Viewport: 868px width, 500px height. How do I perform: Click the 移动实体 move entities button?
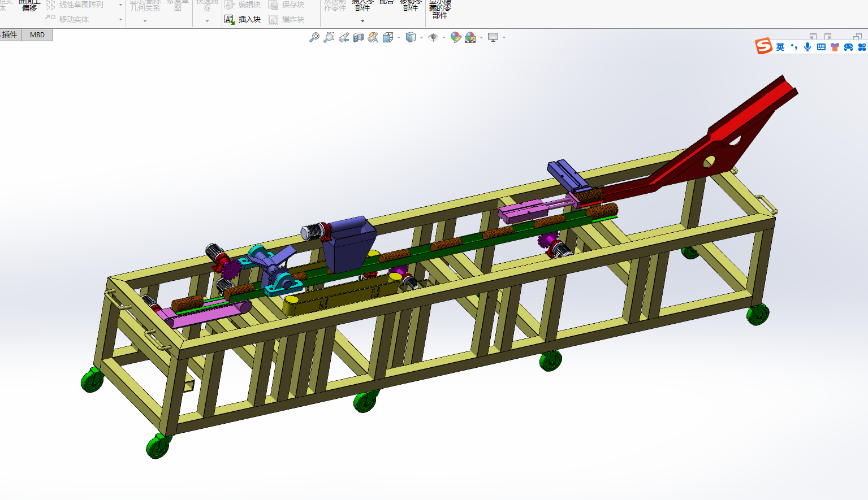point(67,19)
